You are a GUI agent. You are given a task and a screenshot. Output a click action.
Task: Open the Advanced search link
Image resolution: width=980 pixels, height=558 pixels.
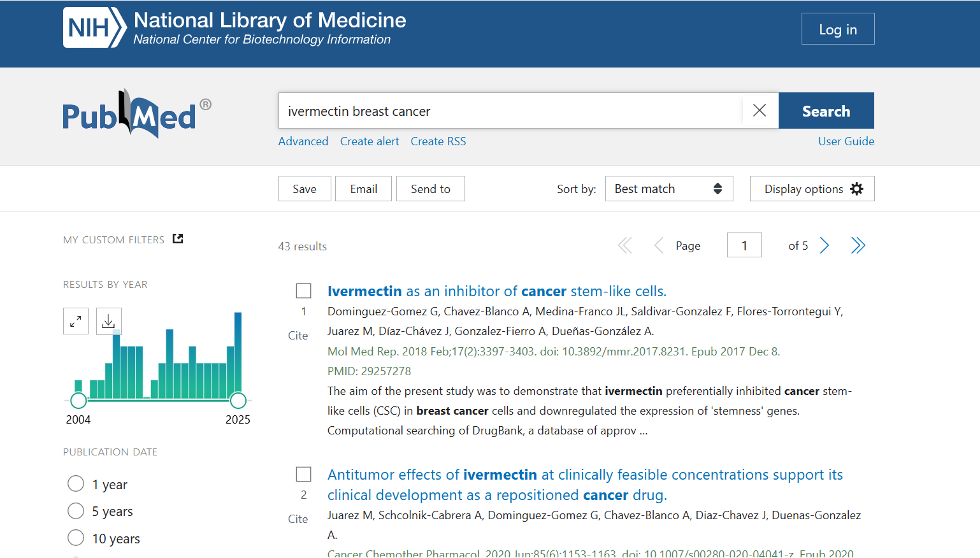click(x=303, y=141)
